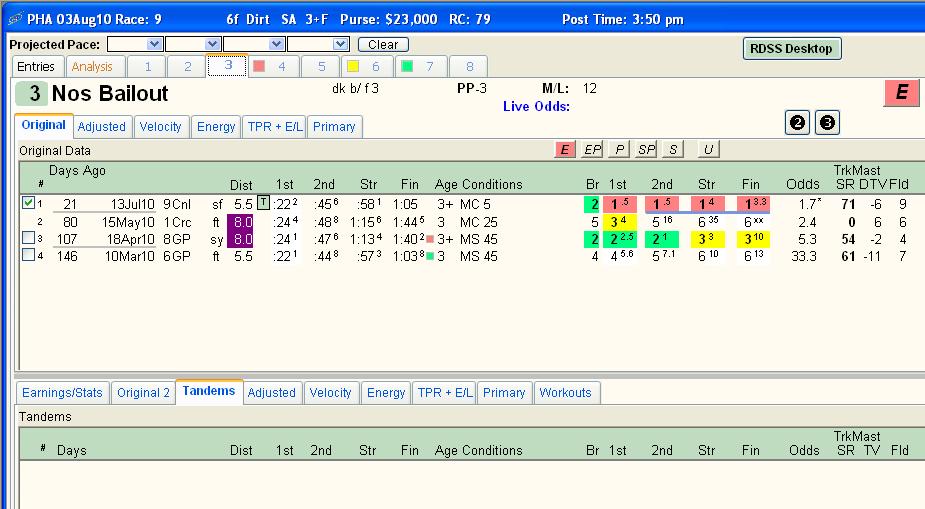
Task: Click green Br cell in 13Jul10 row
Action: tap(592, 204)
